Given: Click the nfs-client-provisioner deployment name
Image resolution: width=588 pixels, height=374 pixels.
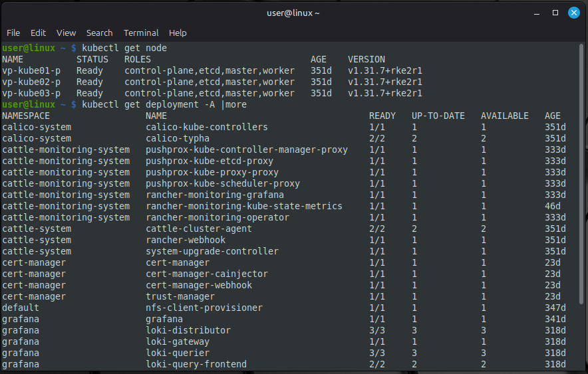Looking at the screenshot, I should point(204,308).
